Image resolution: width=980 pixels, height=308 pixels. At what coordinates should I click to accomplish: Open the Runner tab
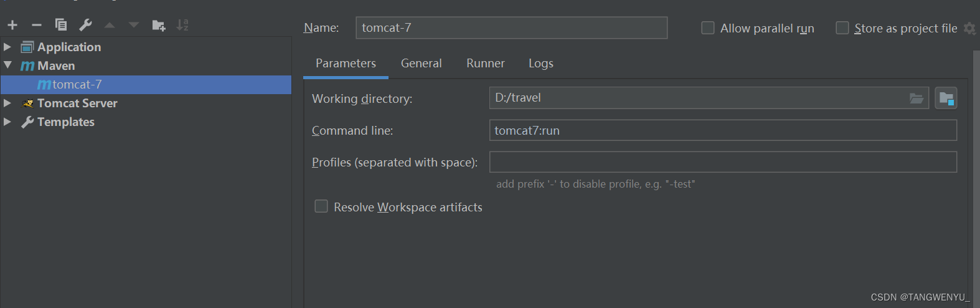486,64
